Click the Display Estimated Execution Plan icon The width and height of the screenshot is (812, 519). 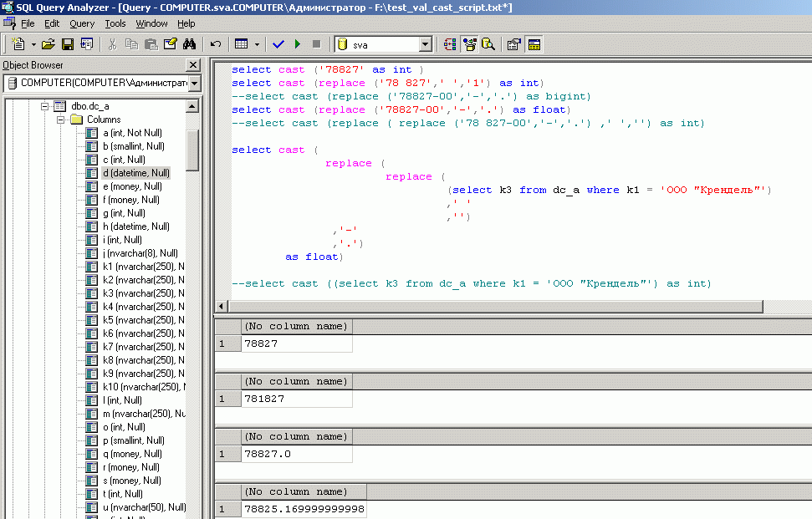(x=450, y=44)
